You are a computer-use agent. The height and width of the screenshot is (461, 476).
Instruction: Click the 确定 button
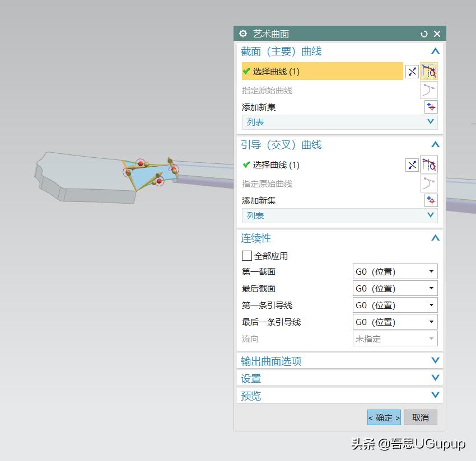click(384, 417)
